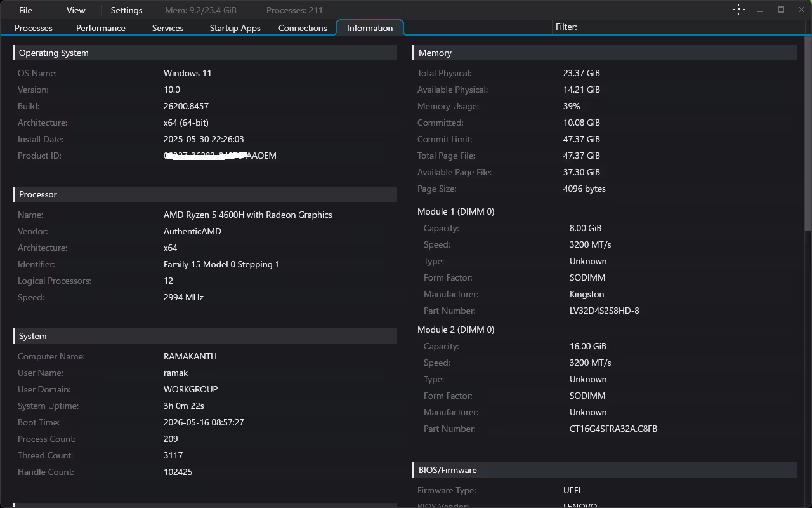The image size is (812, 508).
Task: Click the Module 1 (DIMM 0) heading
Action: [x=455, y=211]
